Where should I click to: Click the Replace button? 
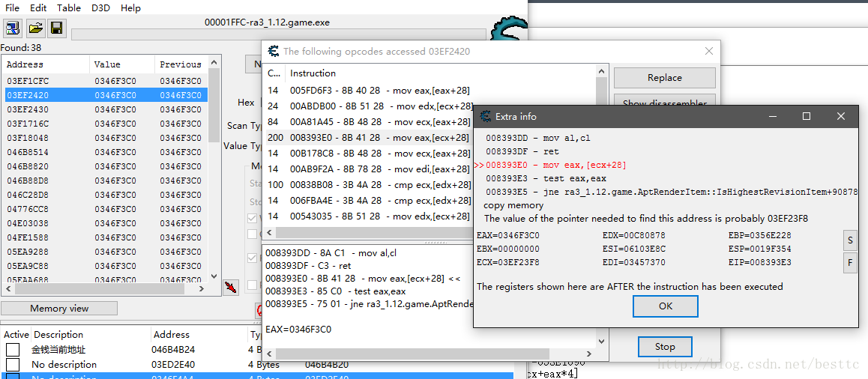(664, 77)
